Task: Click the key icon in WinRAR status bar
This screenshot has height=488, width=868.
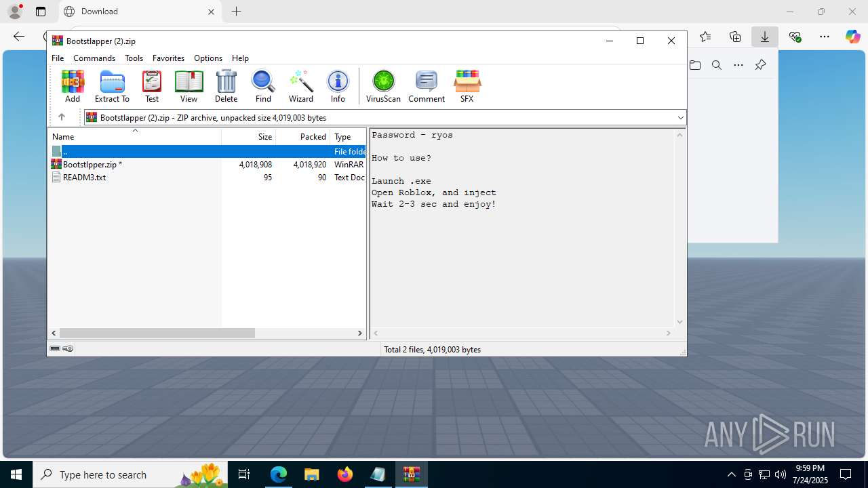Action: [x=68, y=348]
